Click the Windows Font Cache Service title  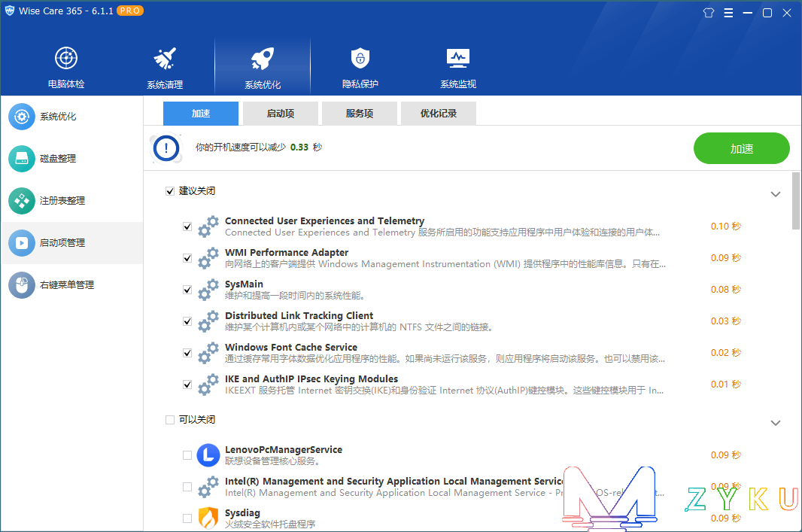coord(291,348)
